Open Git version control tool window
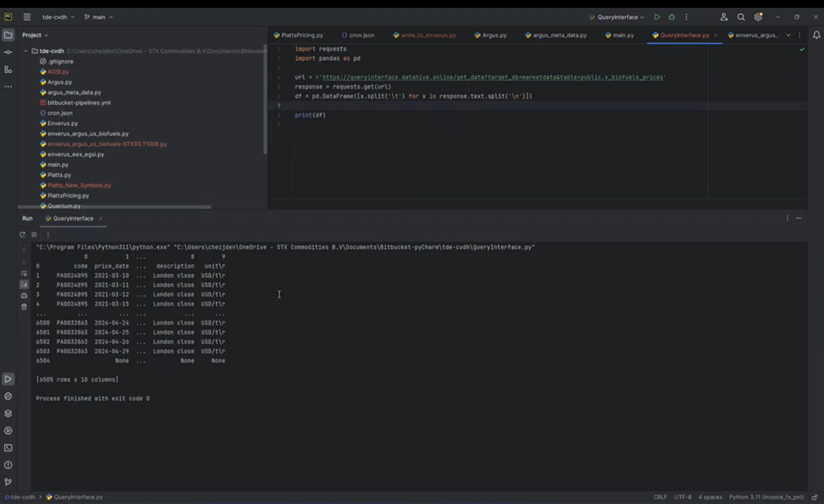824x504 pixels. point(8,482)
